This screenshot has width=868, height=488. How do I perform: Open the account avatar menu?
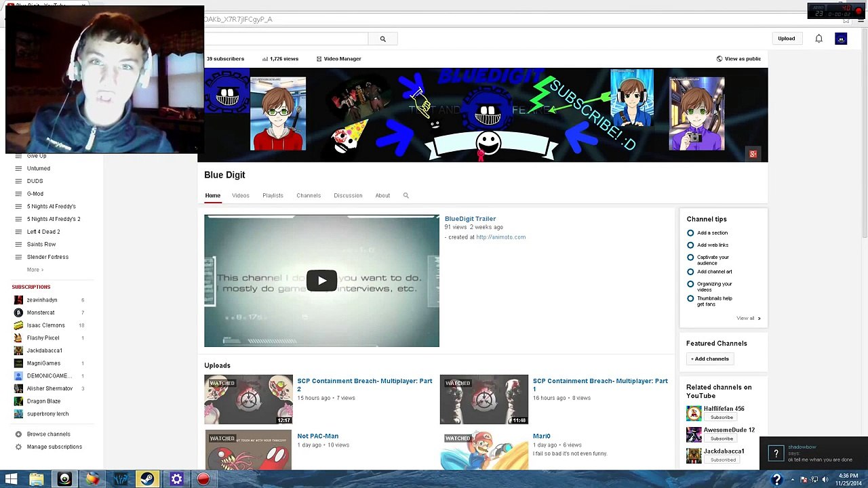point(841,39)
